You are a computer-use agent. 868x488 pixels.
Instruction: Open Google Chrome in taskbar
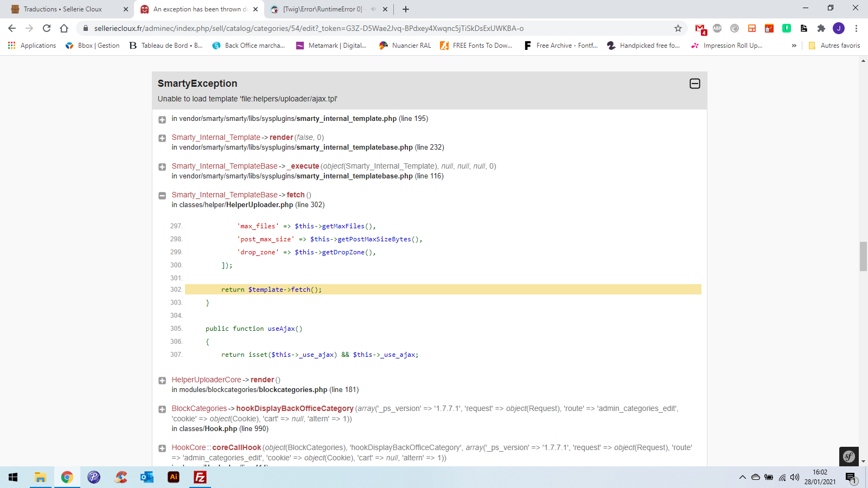click(x=67, y=477)
